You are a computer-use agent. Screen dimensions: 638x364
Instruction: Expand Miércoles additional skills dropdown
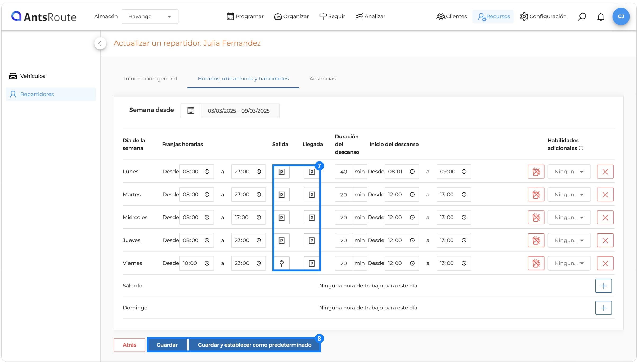[x=569, y=218]
